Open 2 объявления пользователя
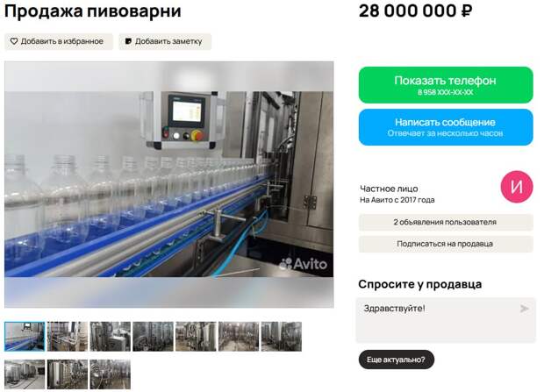The image size is (544, 392). click(446, 222)
